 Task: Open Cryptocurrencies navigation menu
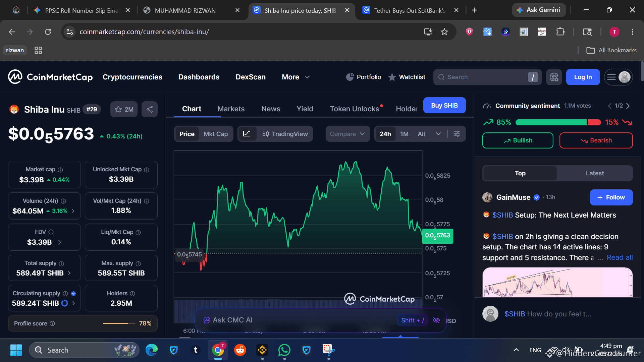coord(132,77)
